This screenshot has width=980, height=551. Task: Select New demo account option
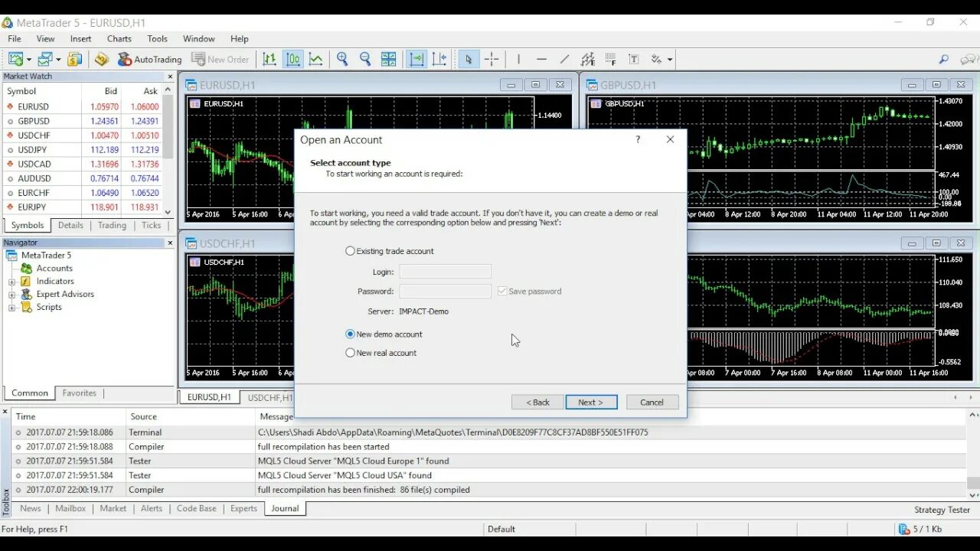[x=384, y=334]
